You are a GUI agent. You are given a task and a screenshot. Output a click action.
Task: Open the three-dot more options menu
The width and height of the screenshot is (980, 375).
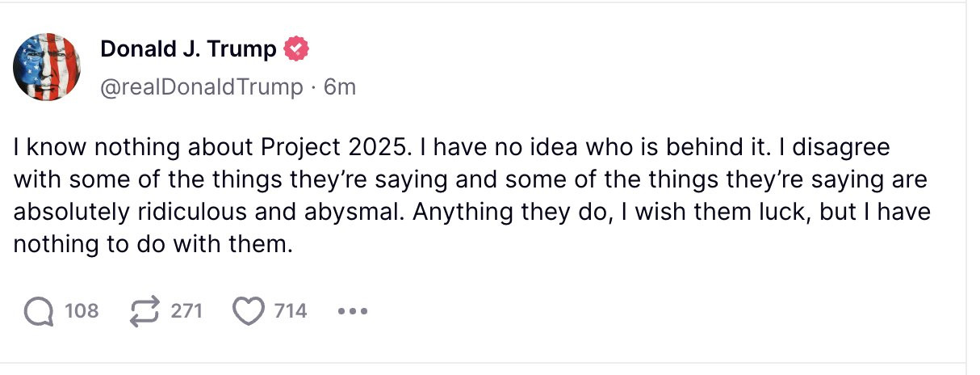coord(353,310)
